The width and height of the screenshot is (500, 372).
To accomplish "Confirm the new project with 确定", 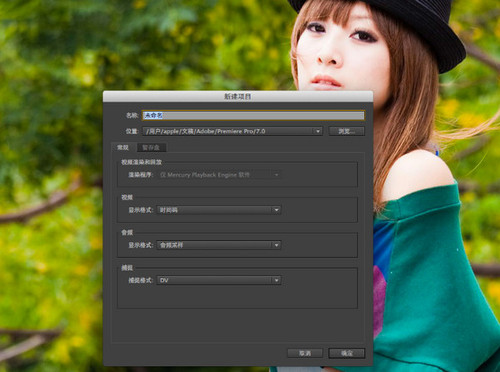I will [x=347, y=353].
